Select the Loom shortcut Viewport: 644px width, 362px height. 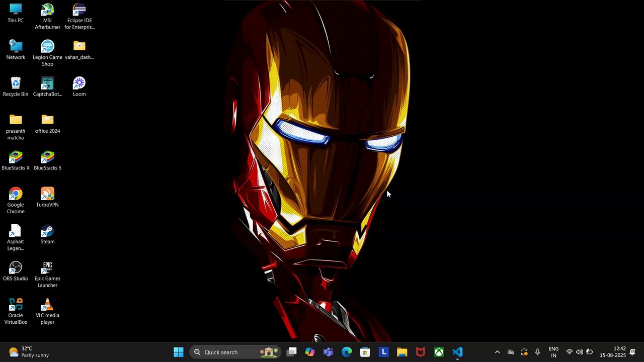click(79, 87)
